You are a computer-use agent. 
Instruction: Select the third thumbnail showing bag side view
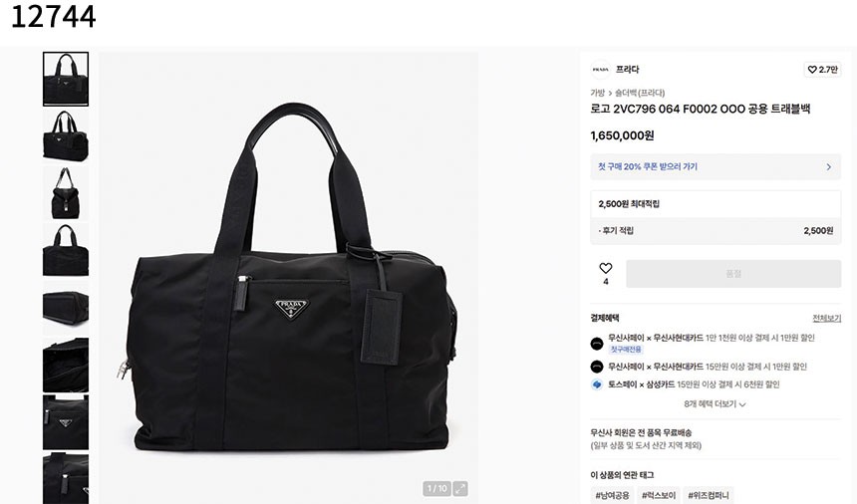click(66, 193)
